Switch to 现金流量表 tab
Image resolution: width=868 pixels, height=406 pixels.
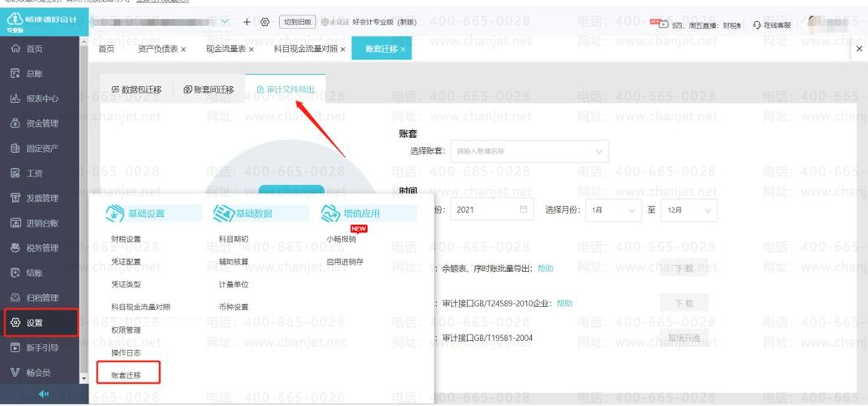coord(226,49)
